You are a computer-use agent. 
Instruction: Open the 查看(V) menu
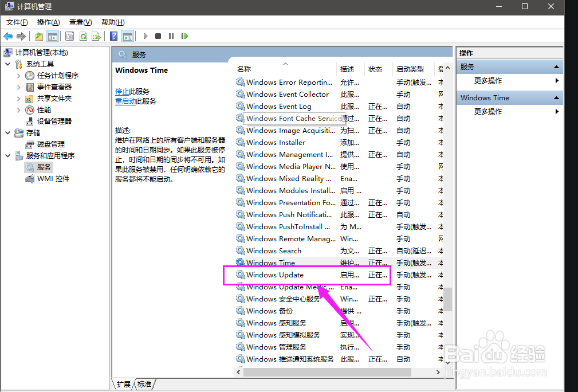[80, 22]
